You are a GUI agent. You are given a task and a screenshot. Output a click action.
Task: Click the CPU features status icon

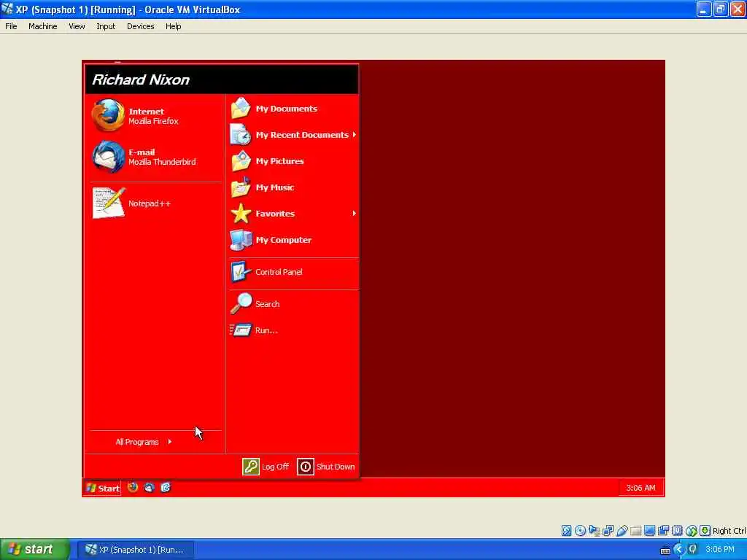[677, 531]
